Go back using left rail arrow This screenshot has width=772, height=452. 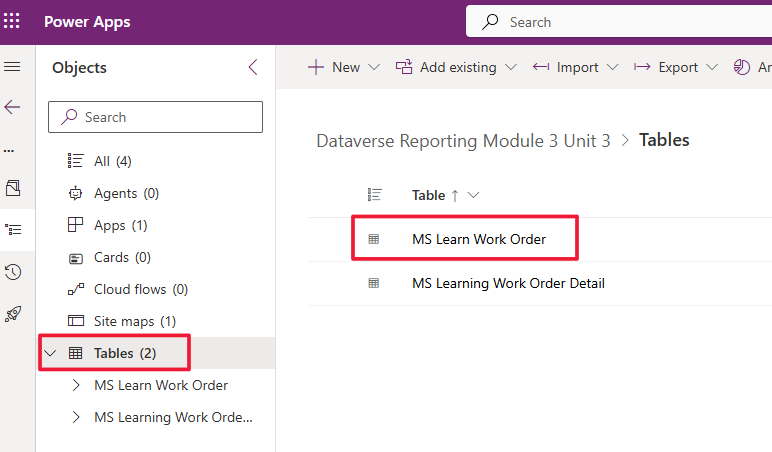(x=12, y=107)
